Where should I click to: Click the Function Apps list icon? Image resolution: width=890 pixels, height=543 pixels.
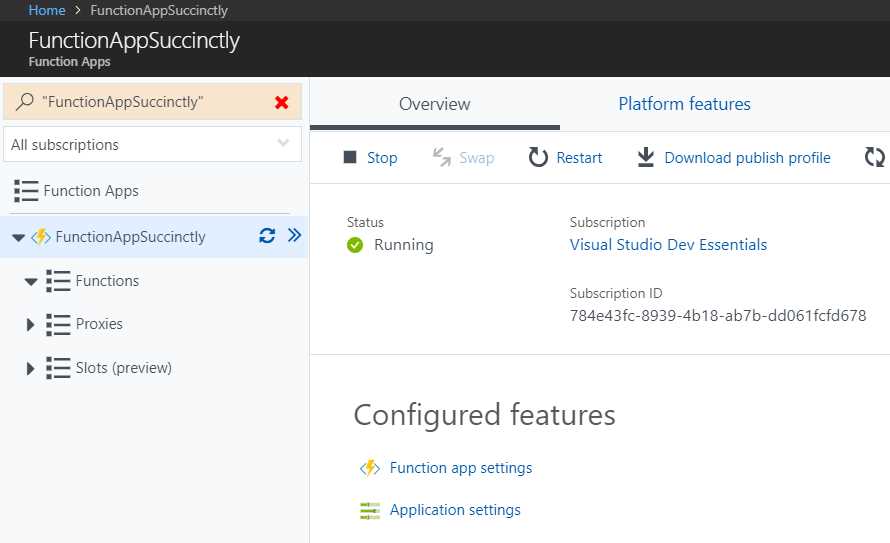click(26, 191)
